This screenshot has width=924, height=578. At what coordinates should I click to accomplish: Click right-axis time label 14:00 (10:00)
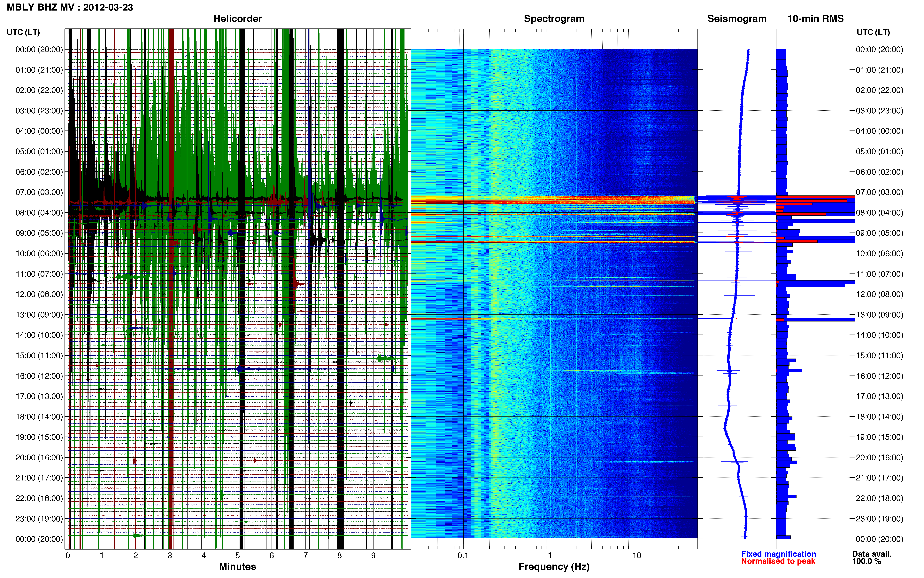pos(879,335)
